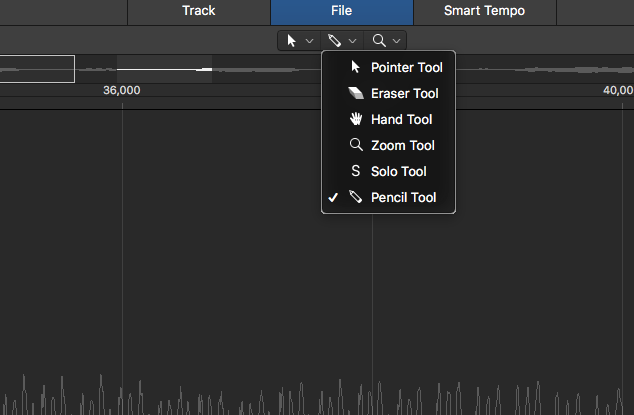Choose the Eraser Tool
Screen dimensions: 634x415
[x=404, y=94]
